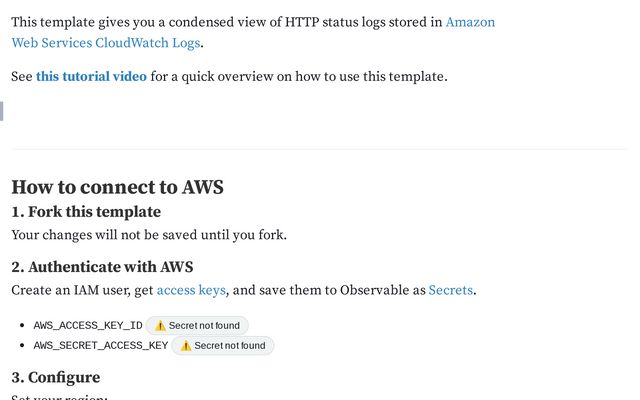Image resolution: width=640 pixels, height=400 pixels.
Task: Click "Secret not found" text for AWS_SECRET_ACCESS_KEY
Action: tap(230, 346)
